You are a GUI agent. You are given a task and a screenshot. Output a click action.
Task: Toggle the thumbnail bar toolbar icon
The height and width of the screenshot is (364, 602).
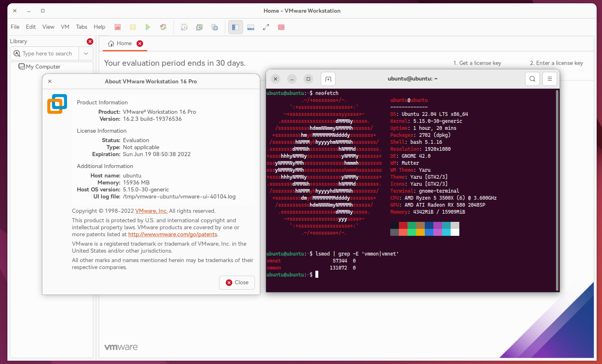(251, 27)
